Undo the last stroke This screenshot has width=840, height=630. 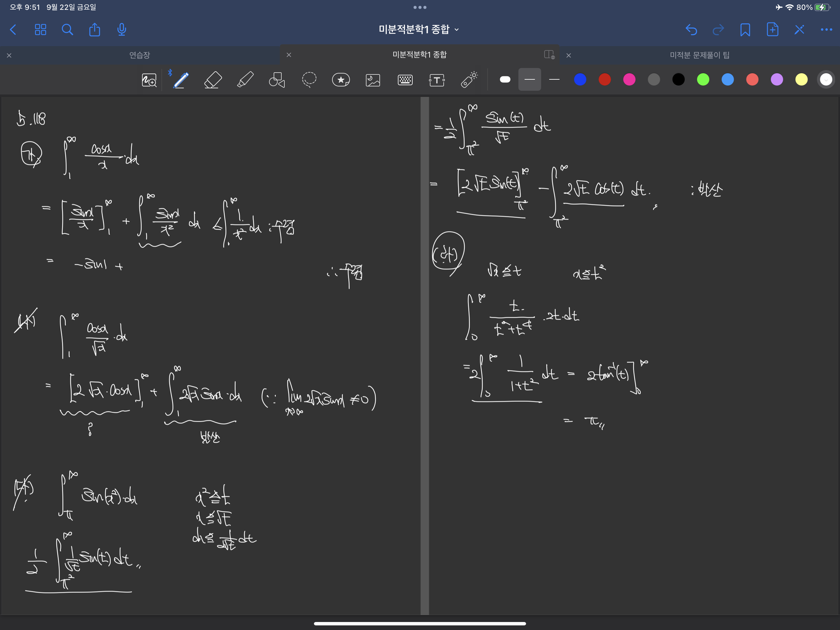[691, 30]
